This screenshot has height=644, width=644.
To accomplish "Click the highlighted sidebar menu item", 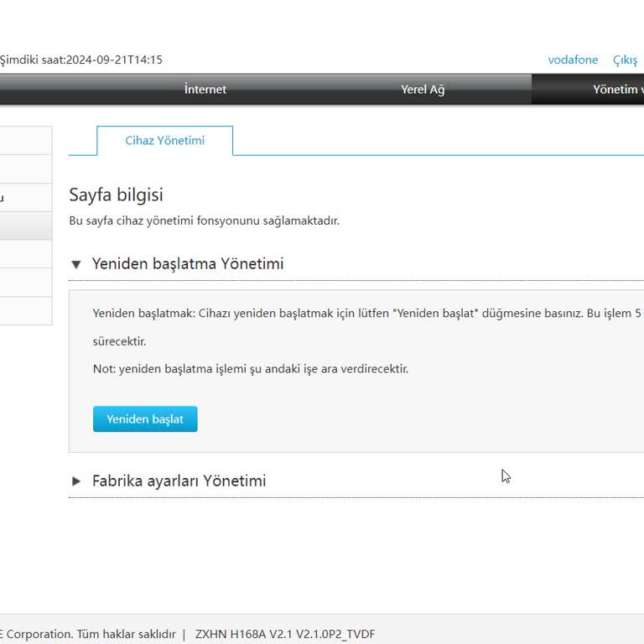I will pyautogui.click(x=25, y=226).
